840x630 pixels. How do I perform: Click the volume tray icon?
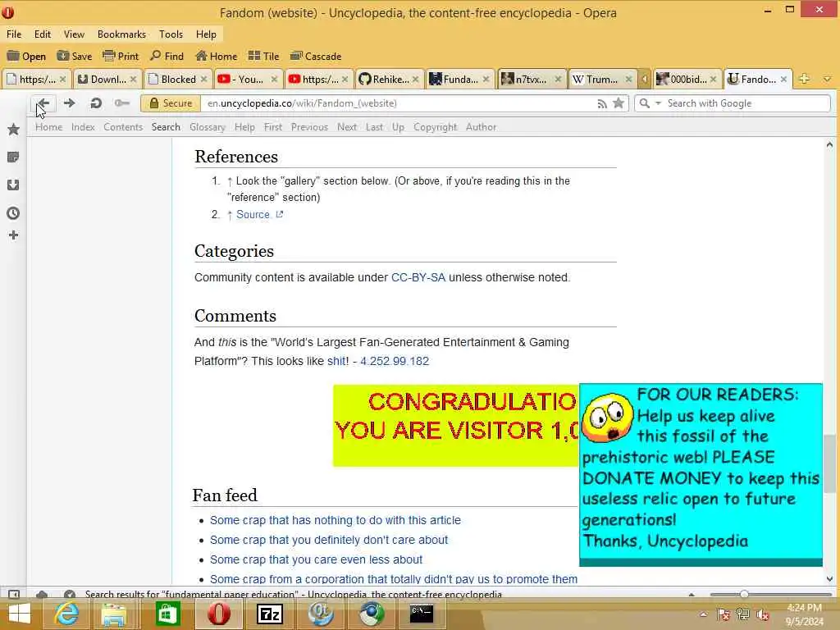763,614
